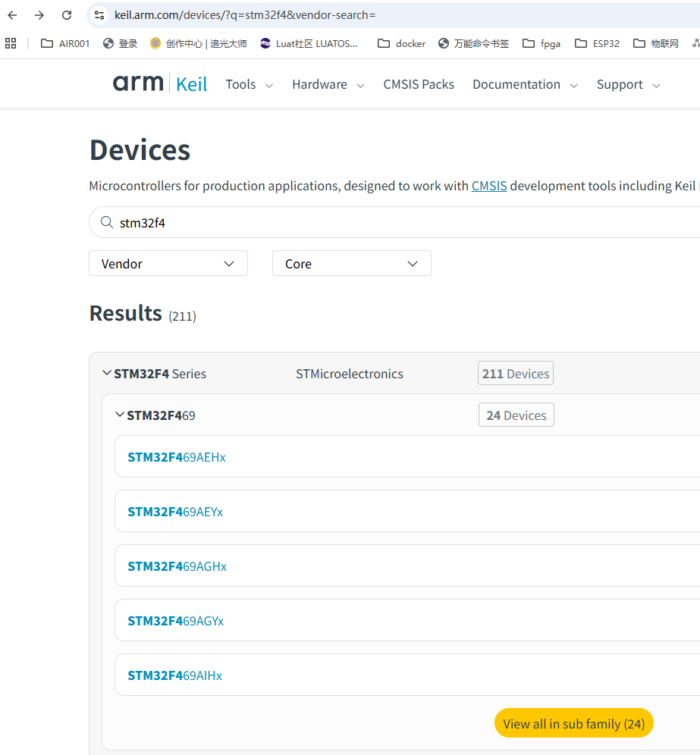Click the 211 Devices badge
The height and width of the screenshot is (755, 700).
516,373
